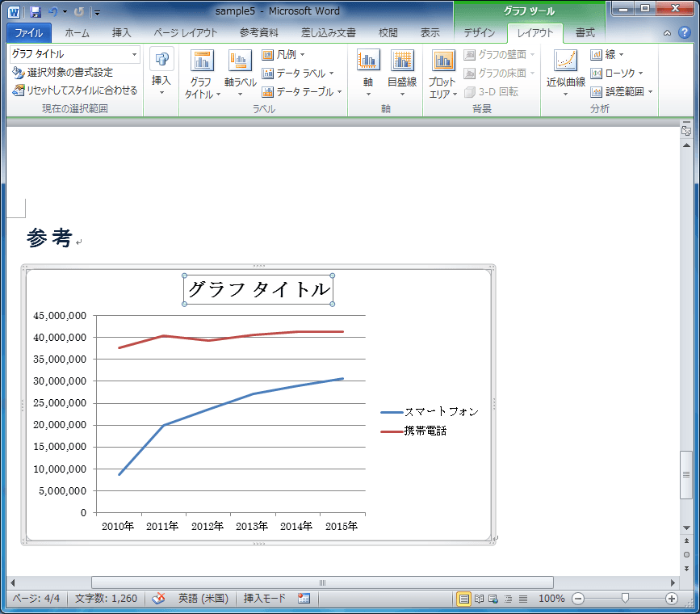Click the Redo icon in quick access toolbar

(x=79, y=12)
